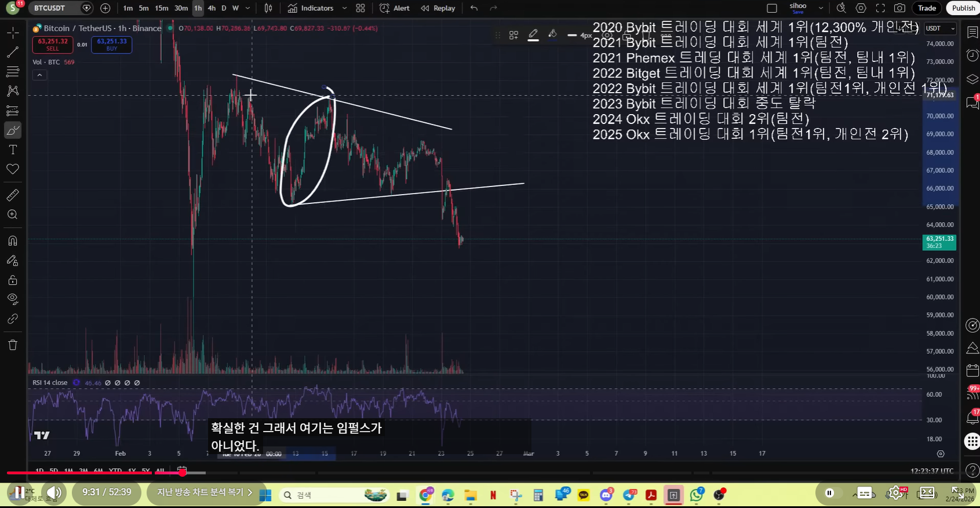The image size is (980, 508).
Task: Select the Brush drawing tool
Action: coord(12,130)
